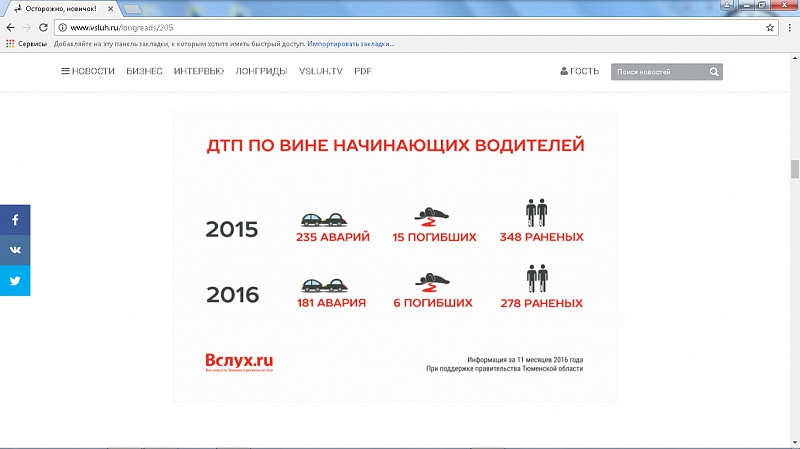Open the НОВОСТИ hamburger menu

pos(87,72)
